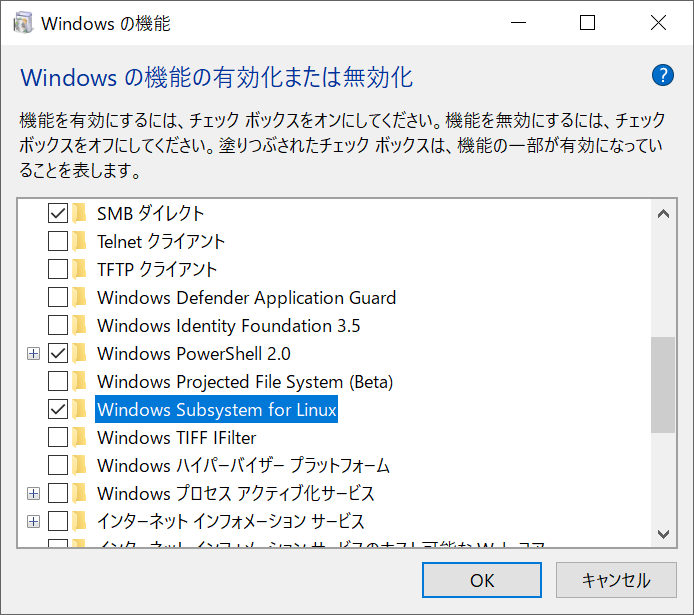Select Windows PowerShell 2.0 label
Image resolution: width=694 pixels, height=615 pixels.
[x=194, y=353]
